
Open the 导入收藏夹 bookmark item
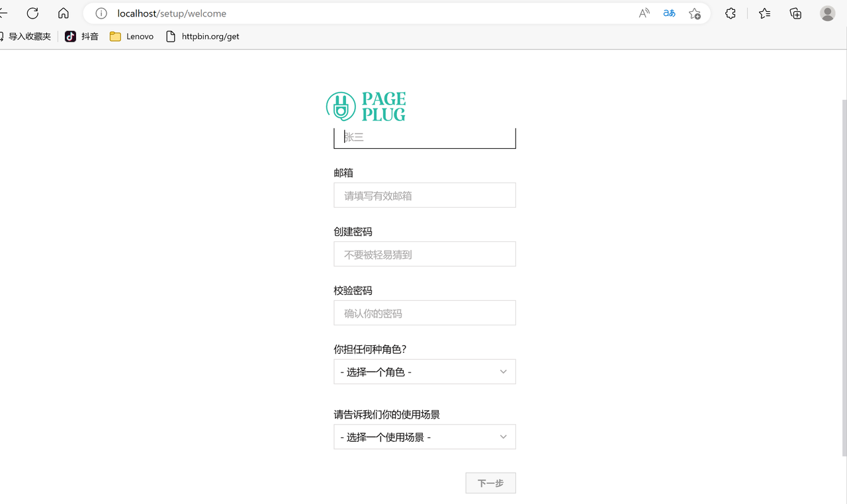point(25,36)
